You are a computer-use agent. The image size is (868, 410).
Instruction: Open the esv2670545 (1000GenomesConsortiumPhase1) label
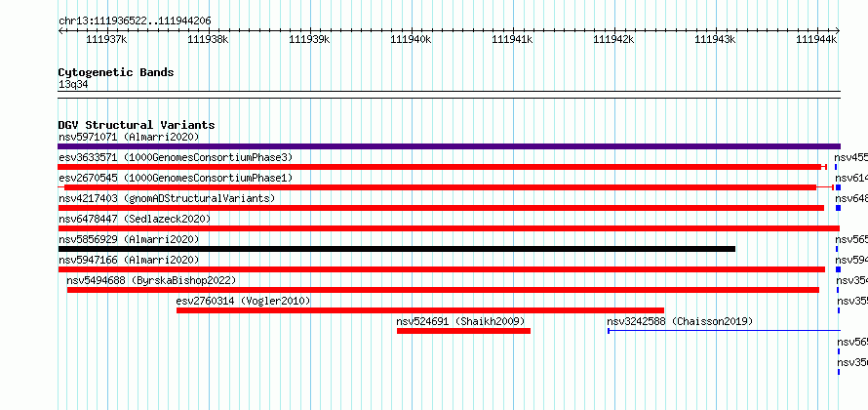pyautogui.click(x=176, y=178)
